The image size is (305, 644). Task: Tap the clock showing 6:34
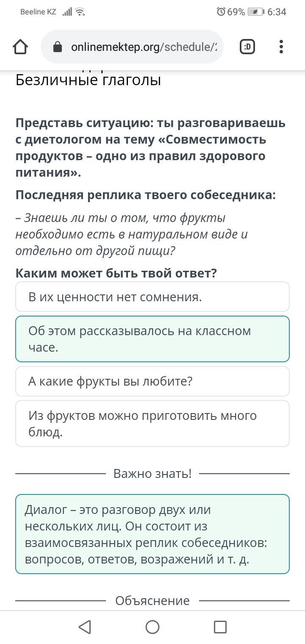[277, 12]
